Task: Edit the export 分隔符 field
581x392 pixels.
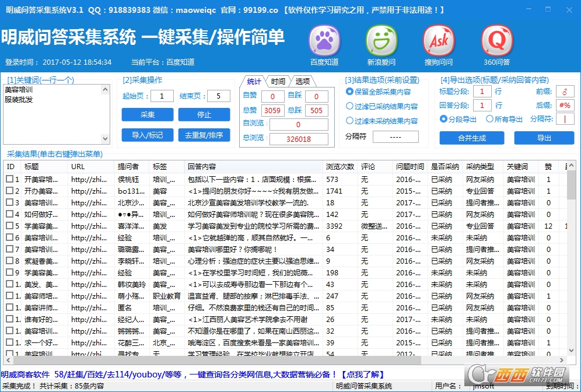Action: tap(565, 119)
